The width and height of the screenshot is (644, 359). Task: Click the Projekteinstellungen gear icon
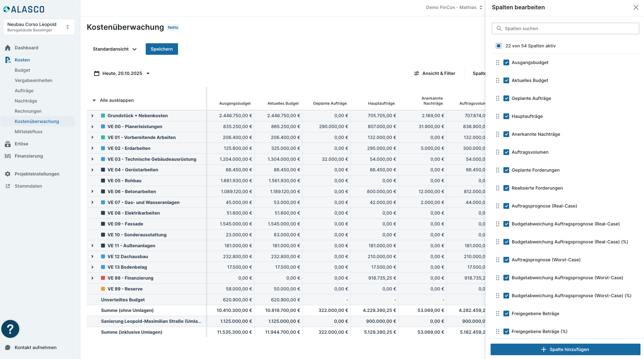[8, 174]
